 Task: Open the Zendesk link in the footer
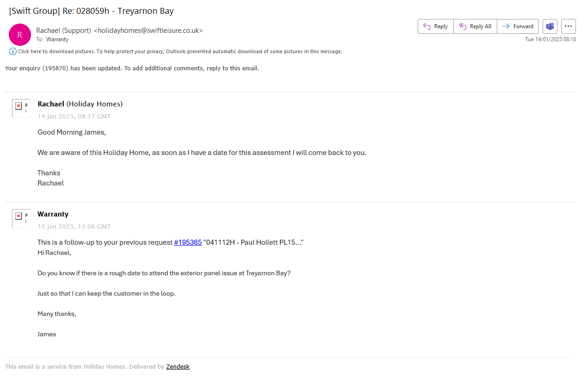pos(178,367)
